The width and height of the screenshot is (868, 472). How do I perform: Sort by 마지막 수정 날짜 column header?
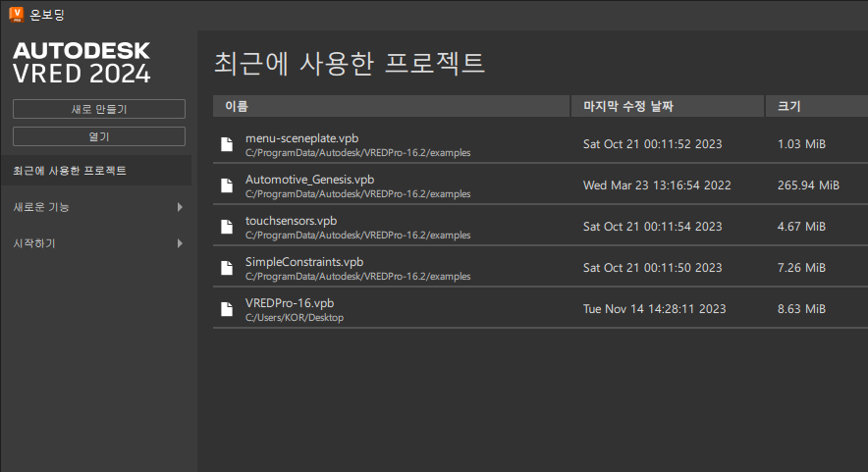point(668,106)
